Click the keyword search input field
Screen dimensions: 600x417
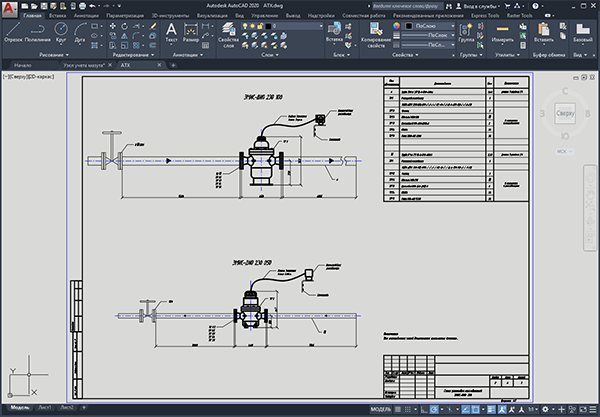click(407, 6)
